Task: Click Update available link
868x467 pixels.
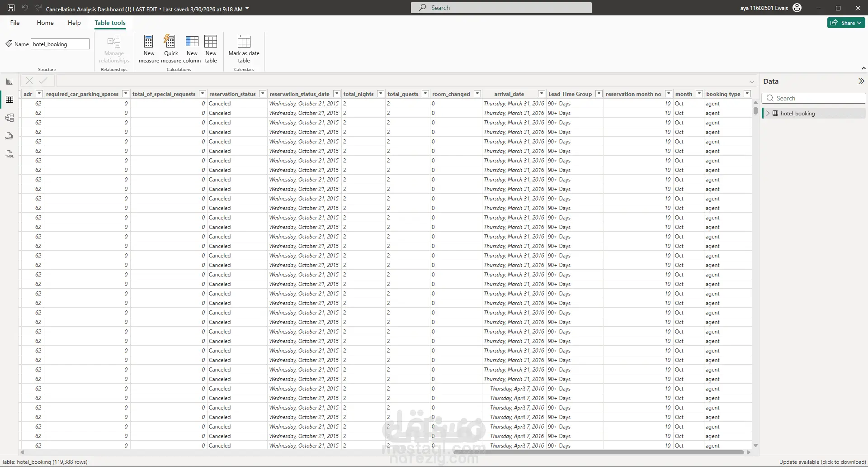Action: click(822, 462)
